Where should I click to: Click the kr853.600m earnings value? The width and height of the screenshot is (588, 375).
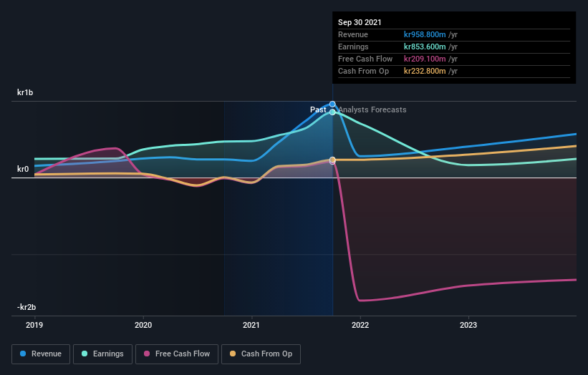425,47
